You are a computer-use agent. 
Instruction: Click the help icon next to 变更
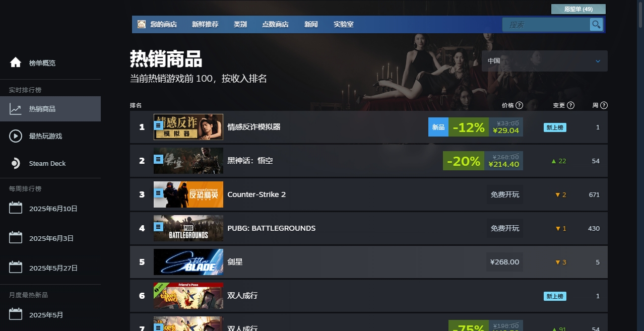[x=571, y=105]
